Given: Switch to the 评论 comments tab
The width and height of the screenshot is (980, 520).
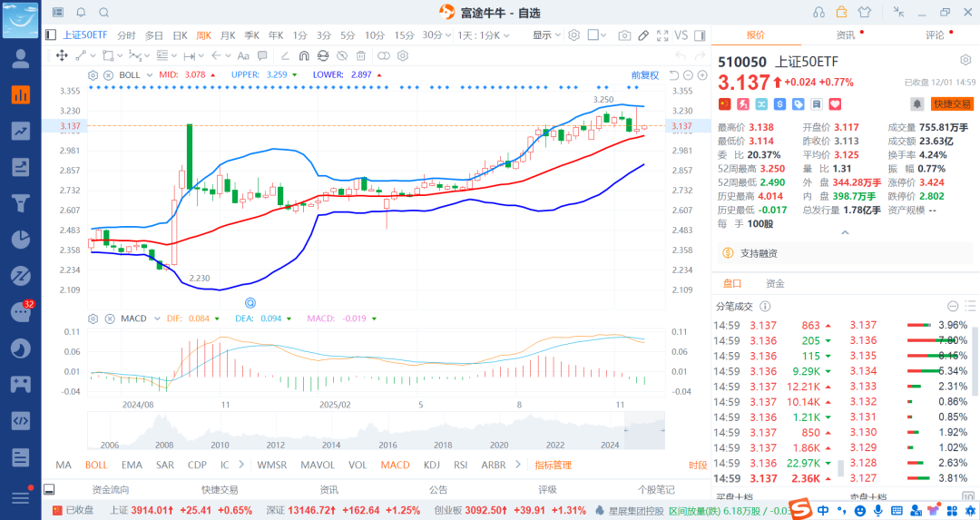Looking at the screenshot, I should point(935,35).
